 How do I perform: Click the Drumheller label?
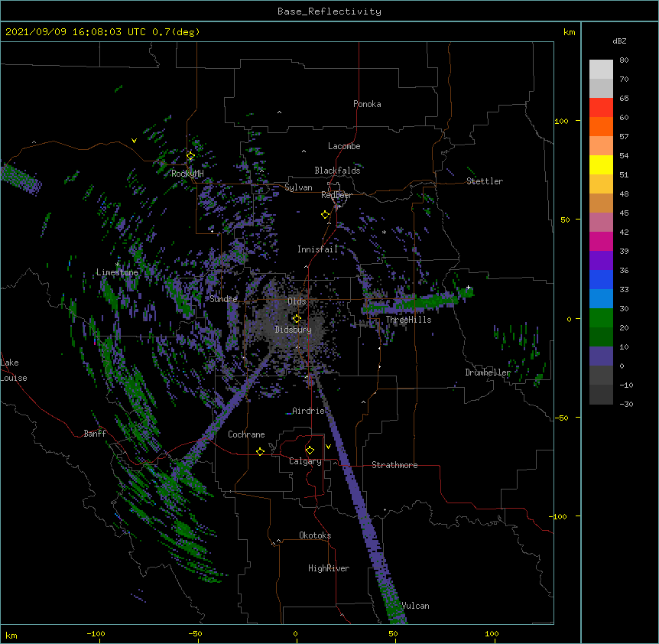pos(488,372)
